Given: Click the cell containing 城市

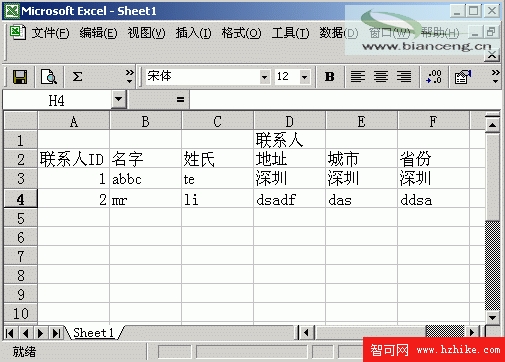Looking at the screenshot, I should pos(362,159).
